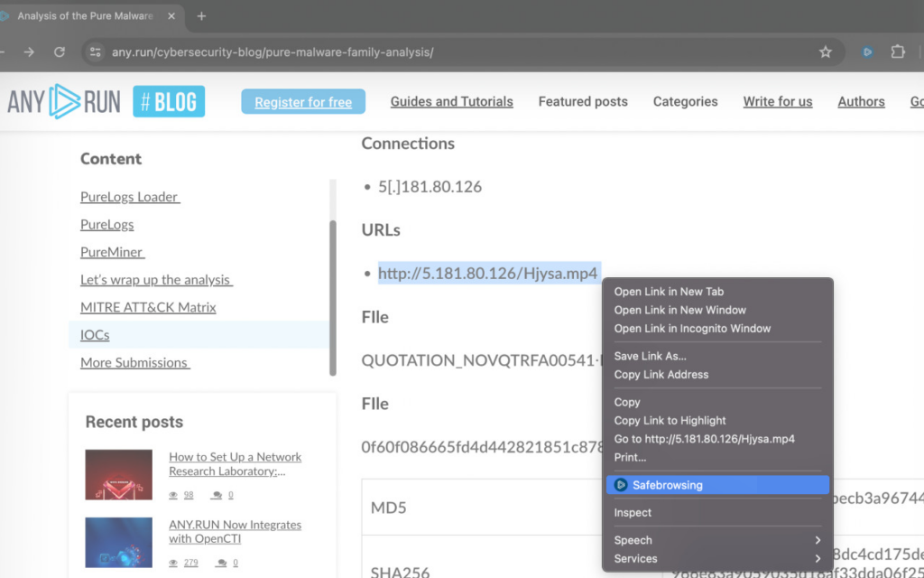924x578 pixels.
Task: Open the Extensions puzzle icon
Action: tap(897, 52)
